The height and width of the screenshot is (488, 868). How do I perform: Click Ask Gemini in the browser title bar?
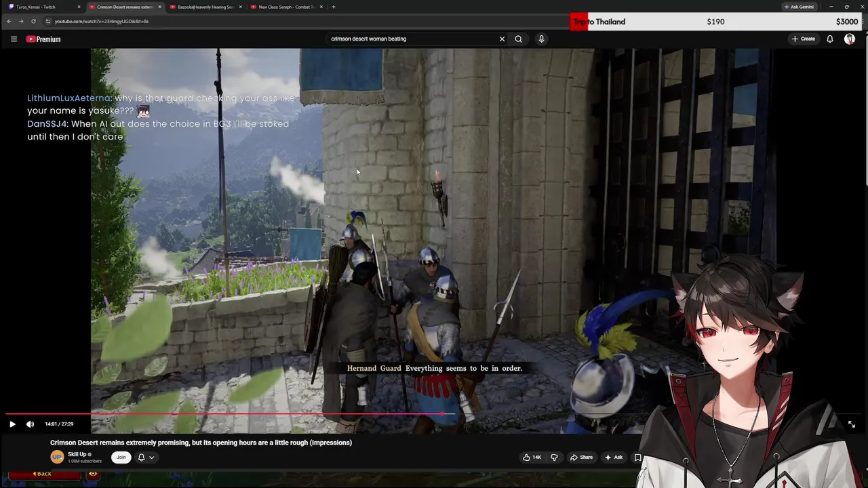(x=799, y=7)
